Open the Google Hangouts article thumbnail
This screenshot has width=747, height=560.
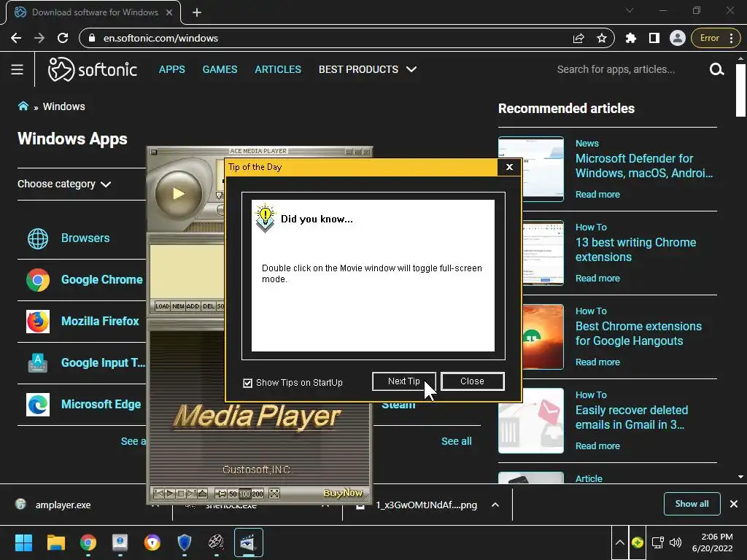tap(543, 337)
